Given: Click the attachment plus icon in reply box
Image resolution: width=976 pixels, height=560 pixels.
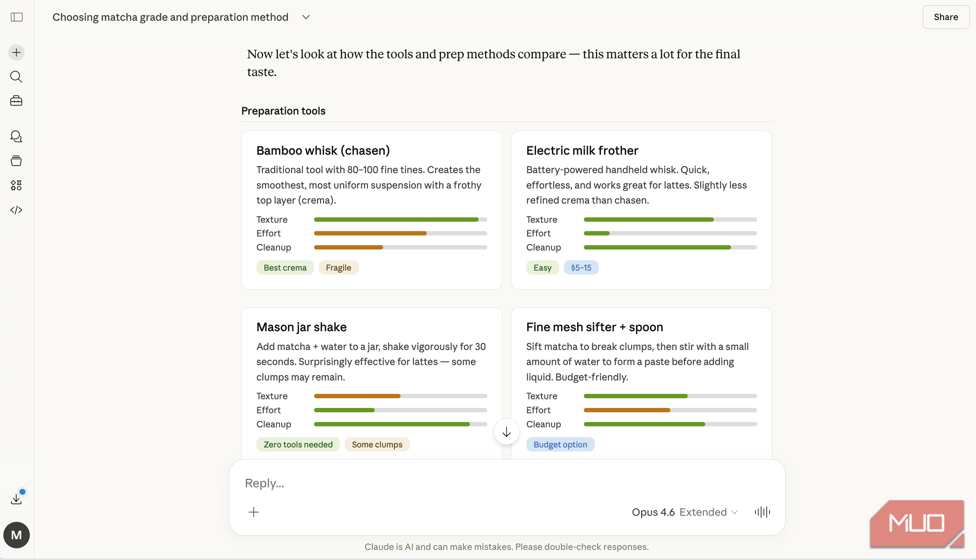Looking at the screenshot, I should point(254,512).
